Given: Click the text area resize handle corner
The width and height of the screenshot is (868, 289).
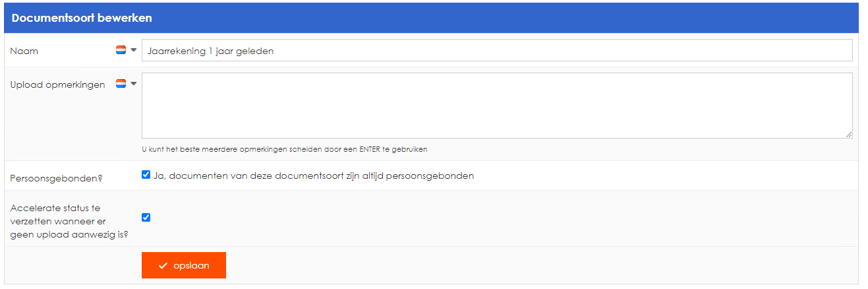Looking at the screenshot, I should tap(848, 134).
